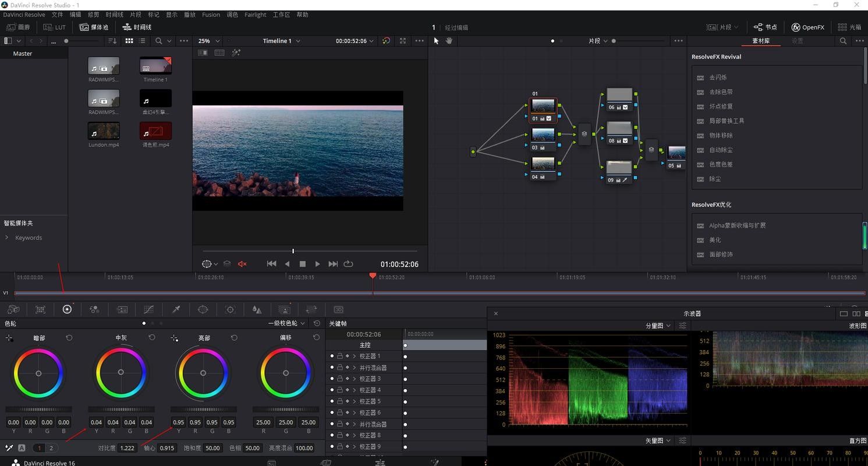This screenshot has width=868, height=466.
Task: Mute the viewer audio icon
Action: click(242, 264)
